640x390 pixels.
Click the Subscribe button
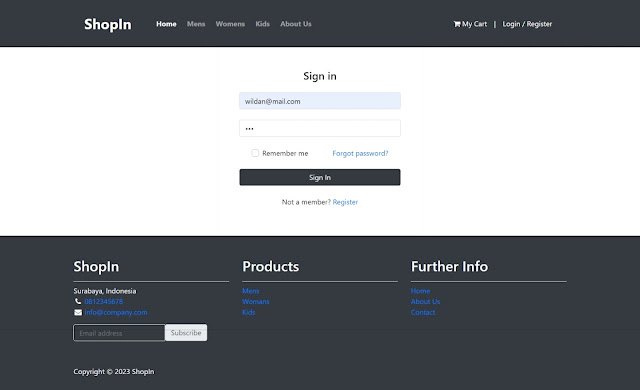(186, 333)
